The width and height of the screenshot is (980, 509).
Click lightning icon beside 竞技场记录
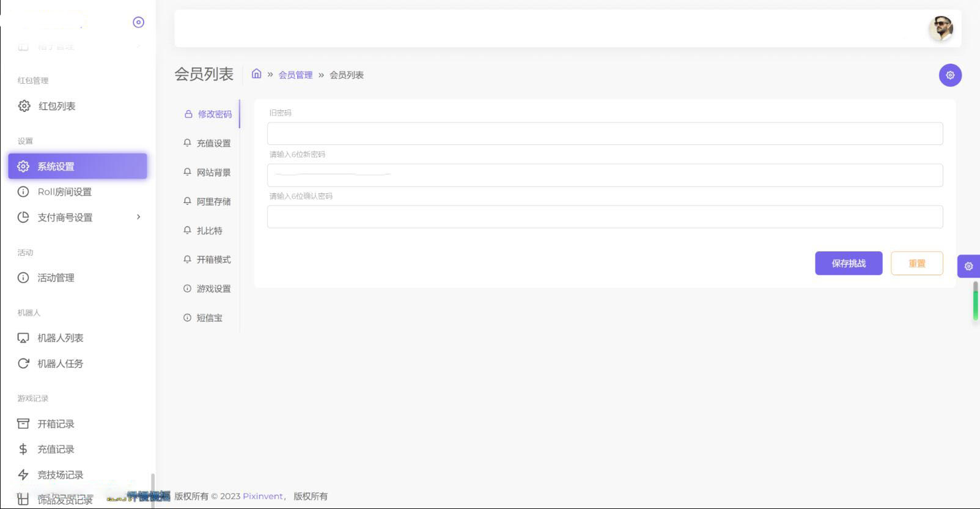tap(23, 475)
